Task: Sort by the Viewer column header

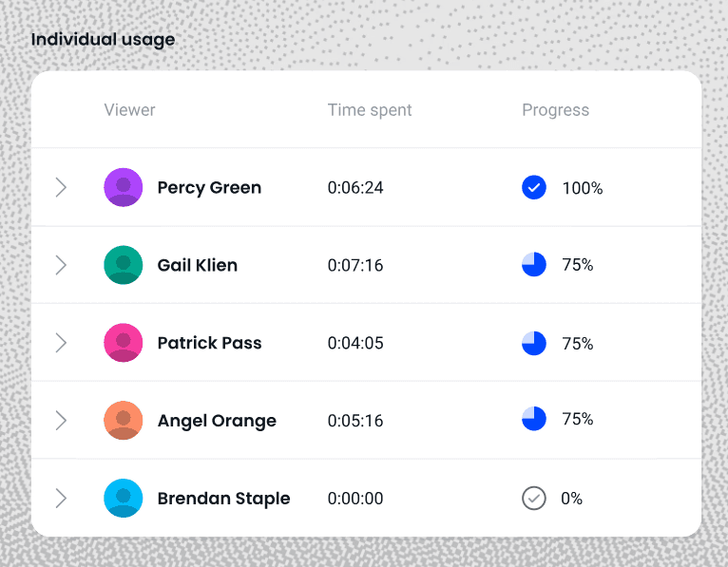Action: tap(129, 110)
